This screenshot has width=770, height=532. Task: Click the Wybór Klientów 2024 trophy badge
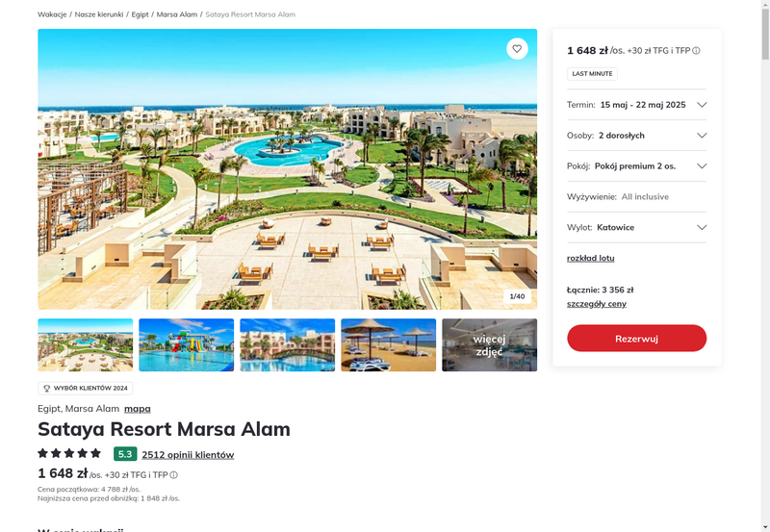(x=86, y=389)
